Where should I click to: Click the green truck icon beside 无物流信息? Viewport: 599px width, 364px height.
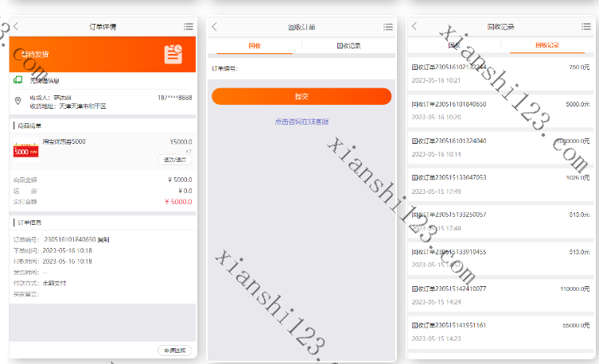point(18,79)
